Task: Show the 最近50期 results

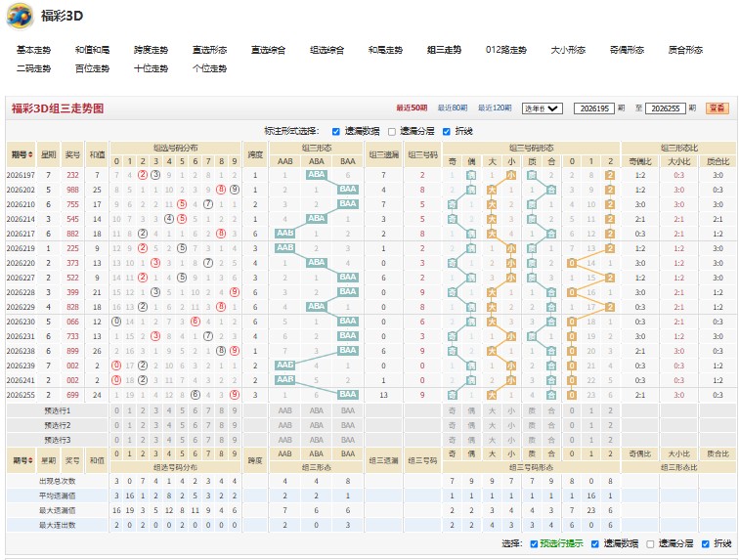Action: coord(412,108)
